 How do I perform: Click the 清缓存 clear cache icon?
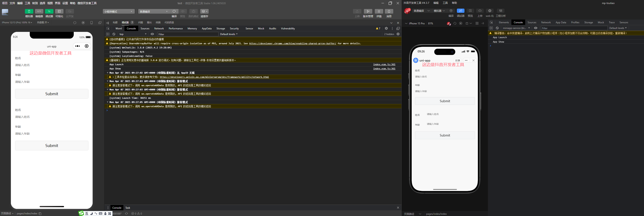click(204, 11)
